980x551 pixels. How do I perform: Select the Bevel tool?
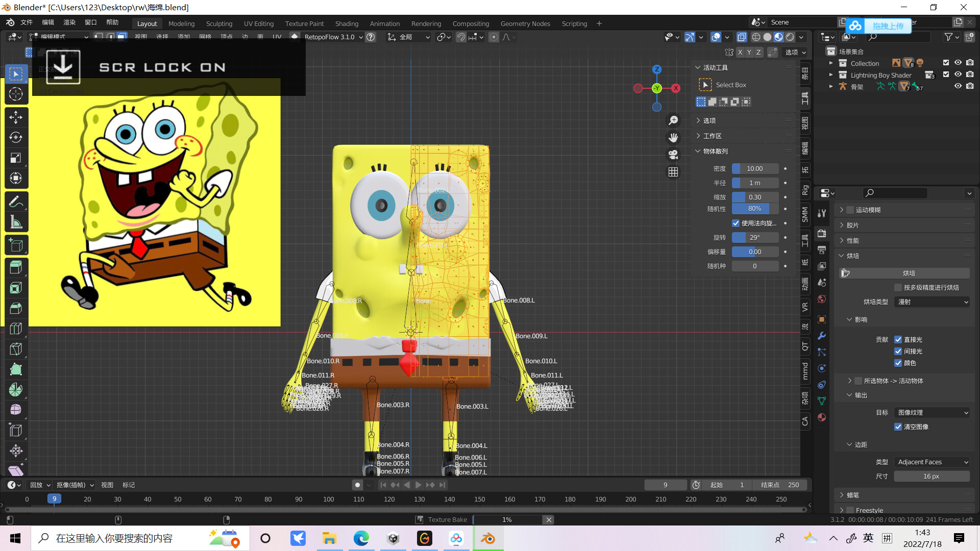16,308
